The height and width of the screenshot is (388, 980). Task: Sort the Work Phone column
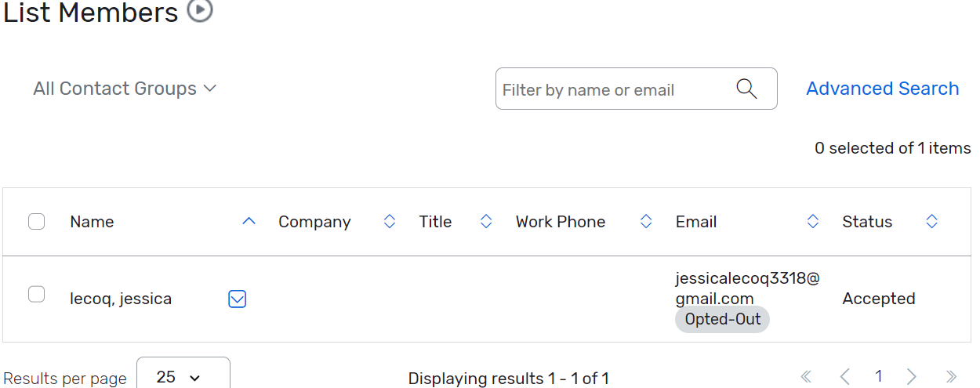(646, 222)
